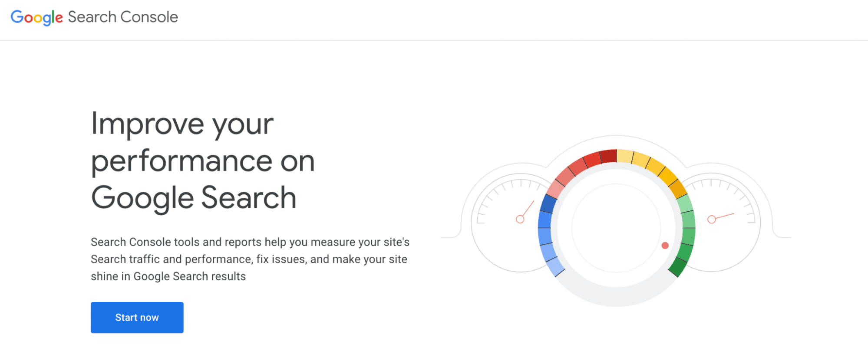Click the Google logo
This screenshot has height=354, width=868.
(36, 17)
